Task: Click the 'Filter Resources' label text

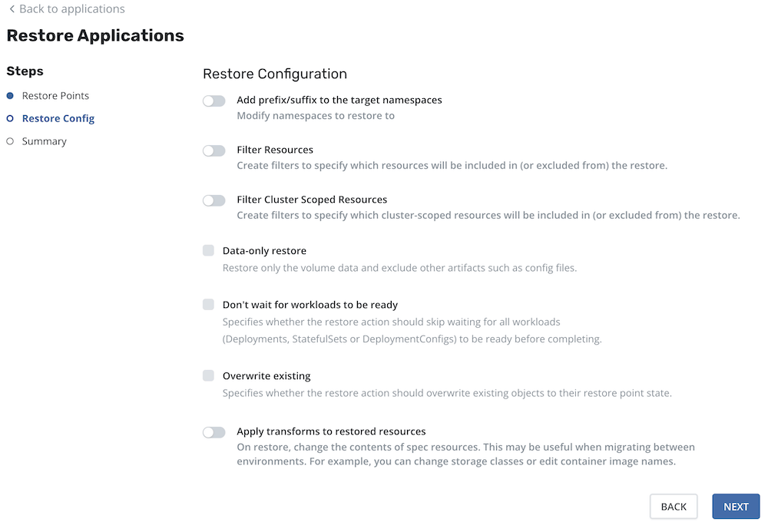Action: pos(275,150)
